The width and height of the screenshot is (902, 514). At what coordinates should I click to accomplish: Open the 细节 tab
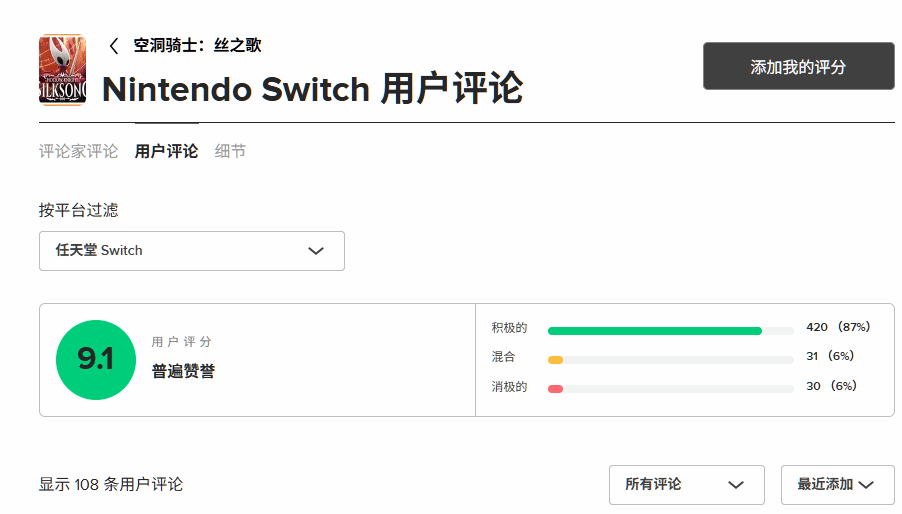coord(230,151)
